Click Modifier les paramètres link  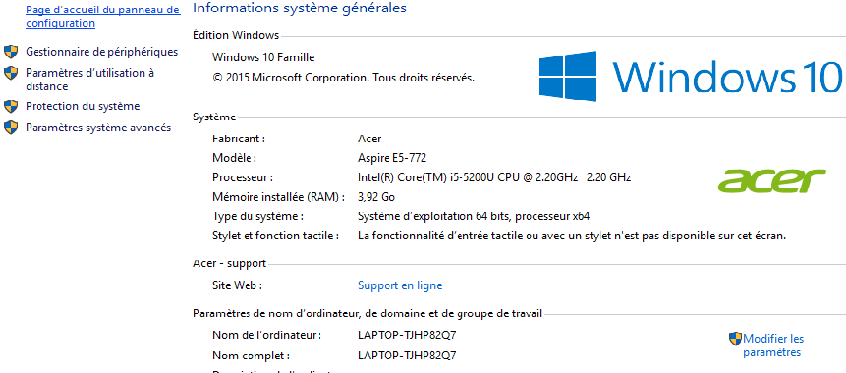pyautogui.click(x=773, y=345)
